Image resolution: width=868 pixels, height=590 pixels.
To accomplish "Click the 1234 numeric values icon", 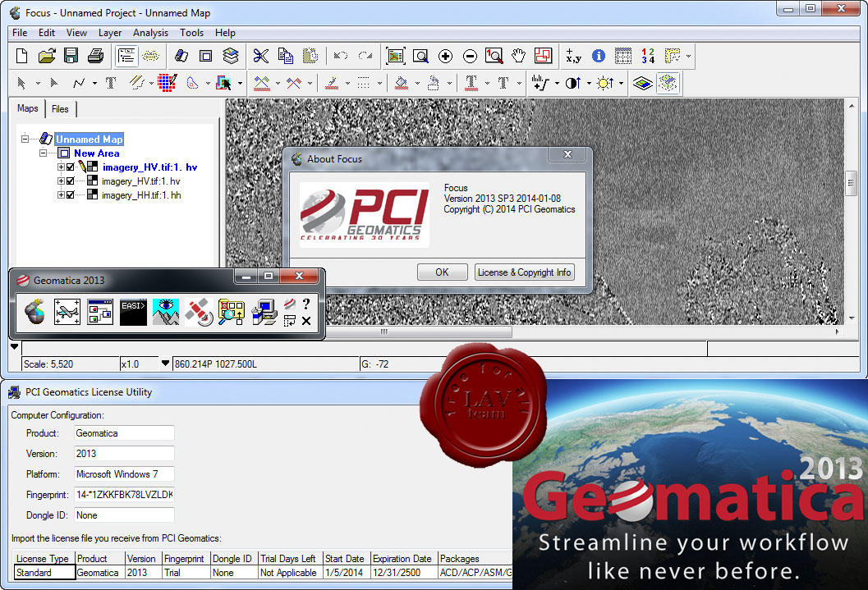I will 648,56.
